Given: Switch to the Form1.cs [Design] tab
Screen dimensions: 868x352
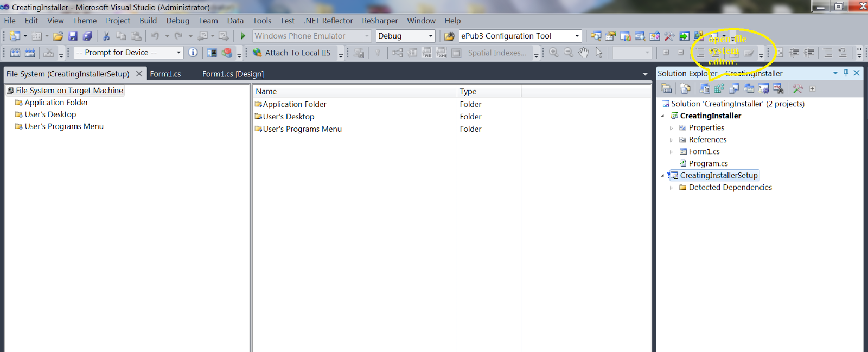Looking at the screenshot, I should pyautogui.click(x=233, y=74).
